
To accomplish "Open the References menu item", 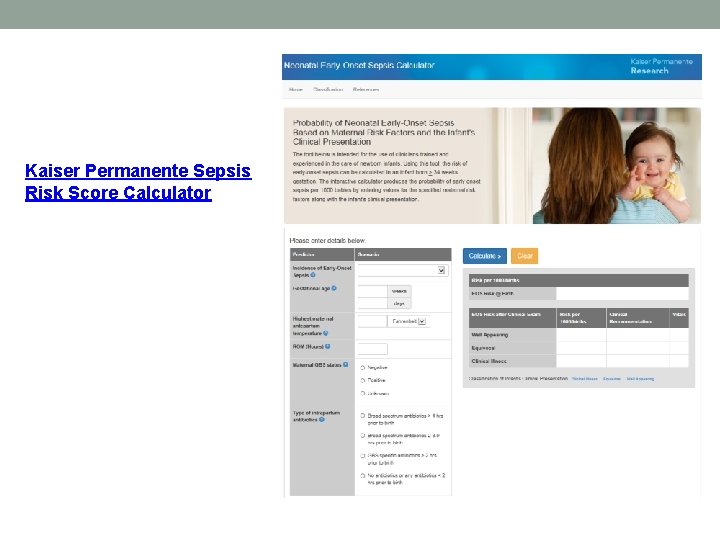I will 366,90.
